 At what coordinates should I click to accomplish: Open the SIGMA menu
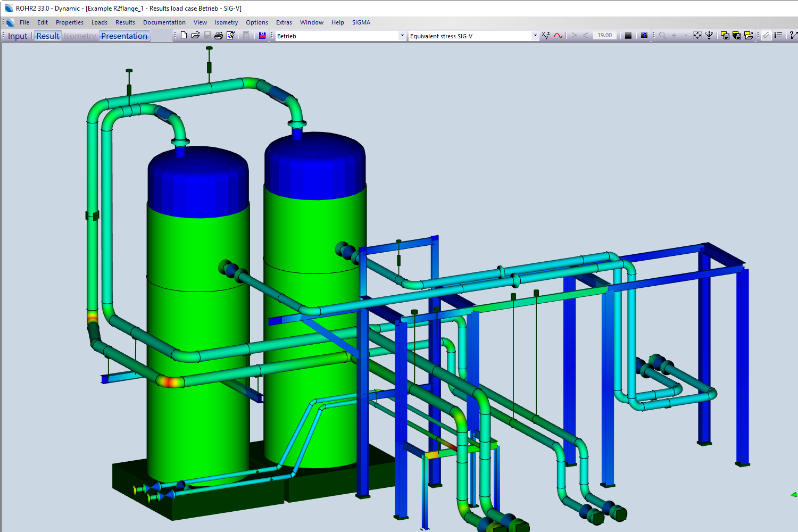(x=361, y=22)
